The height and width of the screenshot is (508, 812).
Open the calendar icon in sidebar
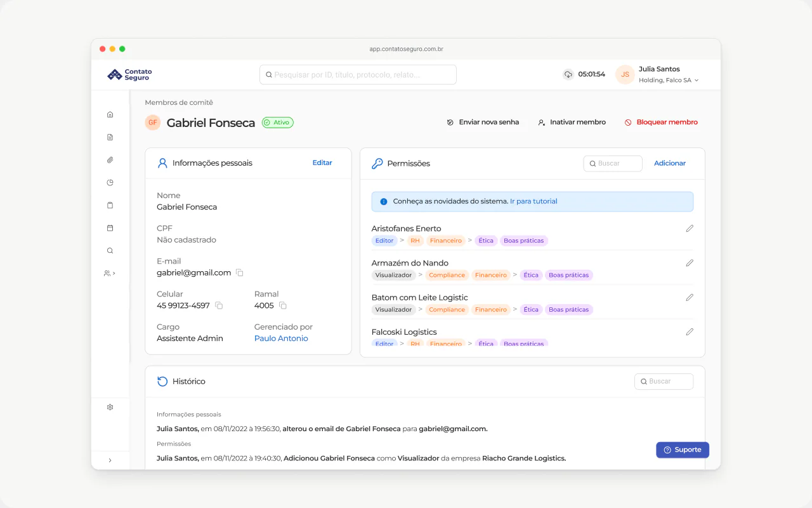click(110, 228)
